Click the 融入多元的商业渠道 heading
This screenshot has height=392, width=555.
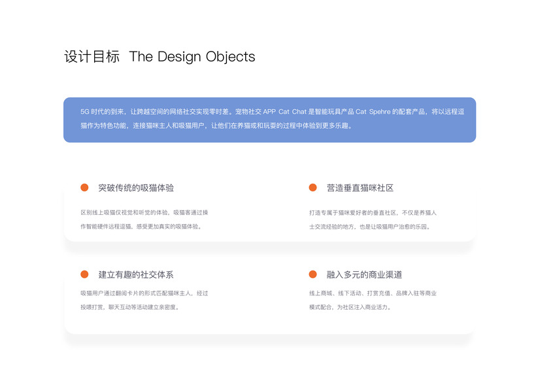pyautogui.click(x=364, y=274)
